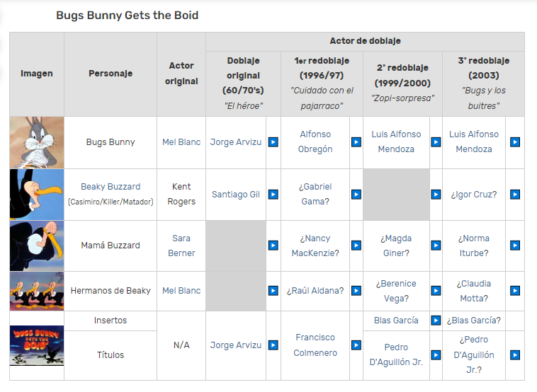Play Igor Cruz's Beaky Buzzard audio sample
This screenshot has width=537, height=392.
pyautogui.click(x=515, y=195)
